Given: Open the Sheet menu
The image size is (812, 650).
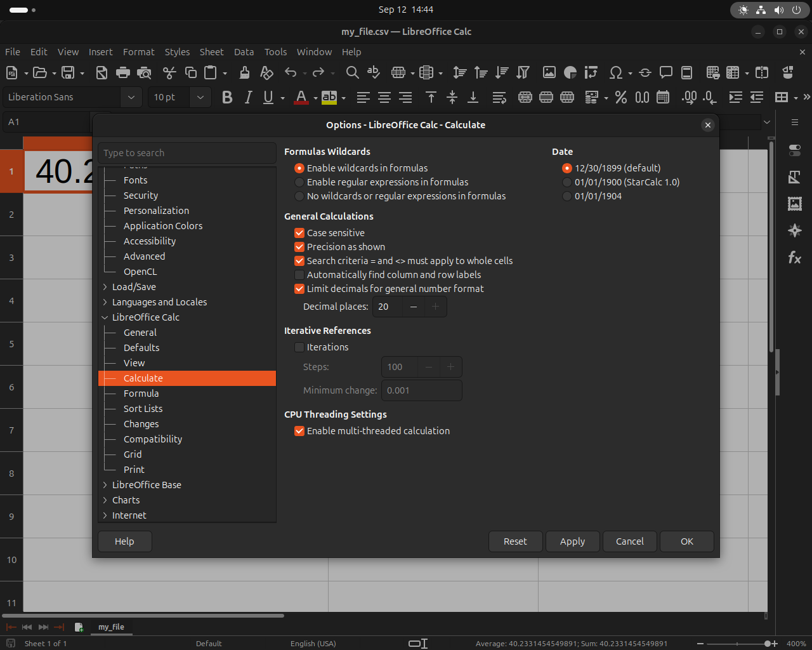Looking at the screenshot, I should 211,52.
